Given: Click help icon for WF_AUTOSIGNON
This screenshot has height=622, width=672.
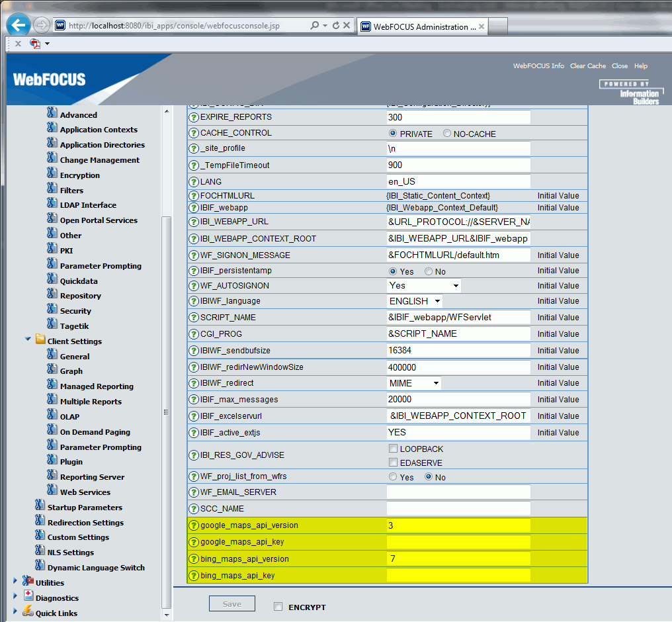Looking at the screenshot, I should [194, 286].
